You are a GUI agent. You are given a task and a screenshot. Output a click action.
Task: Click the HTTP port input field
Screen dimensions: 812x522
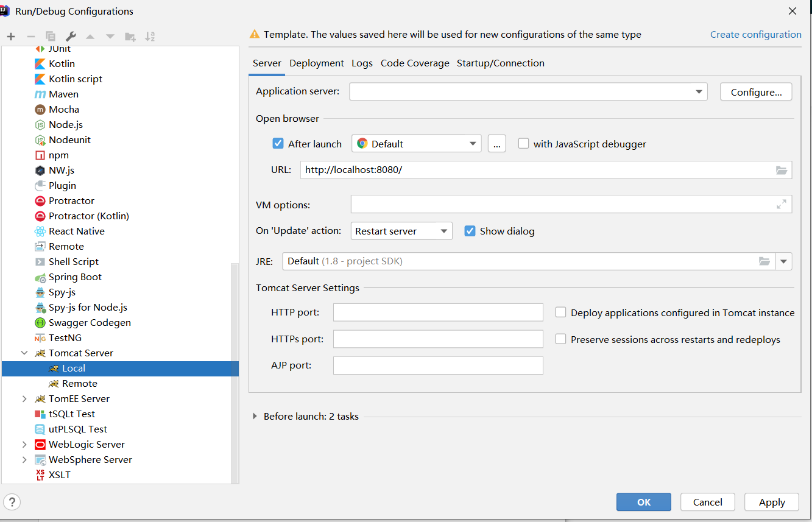click(438, 312)
